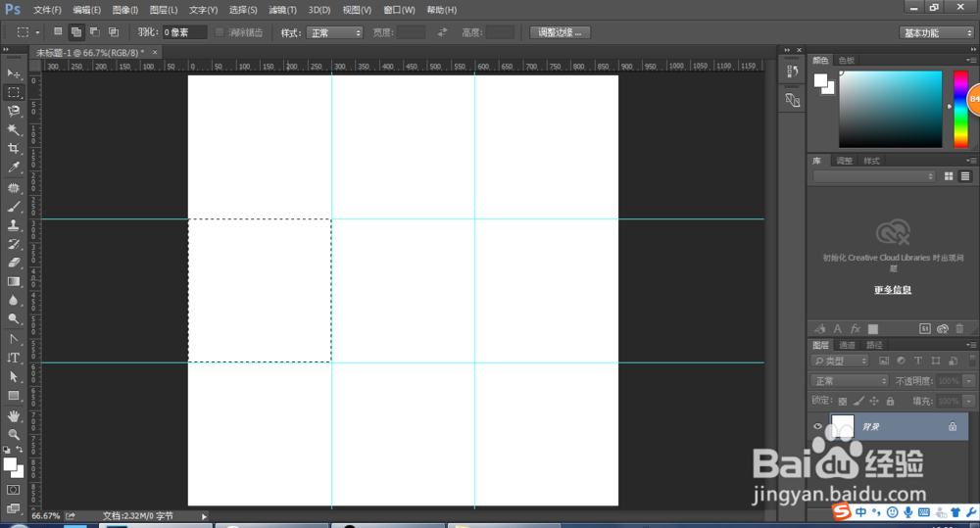The height and width of the screenshot is (528, 980).
Task: Toggle lock image pixels
Action: (858, 402)
